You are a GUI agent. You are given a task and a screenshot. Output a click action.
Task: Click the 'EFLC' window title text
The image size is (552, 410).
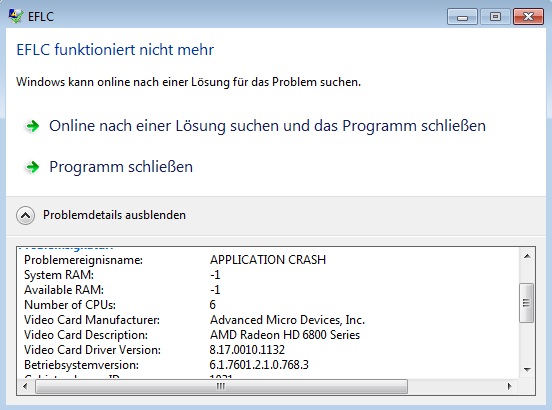point(41,17)
